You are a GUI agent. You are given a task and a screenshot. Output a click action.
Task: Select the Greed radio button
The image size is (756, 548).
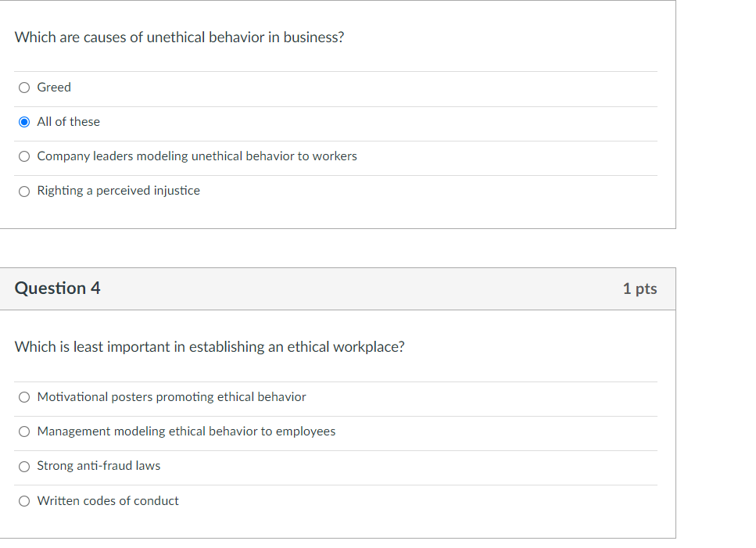pyautogui.click(x=23, y=87)
